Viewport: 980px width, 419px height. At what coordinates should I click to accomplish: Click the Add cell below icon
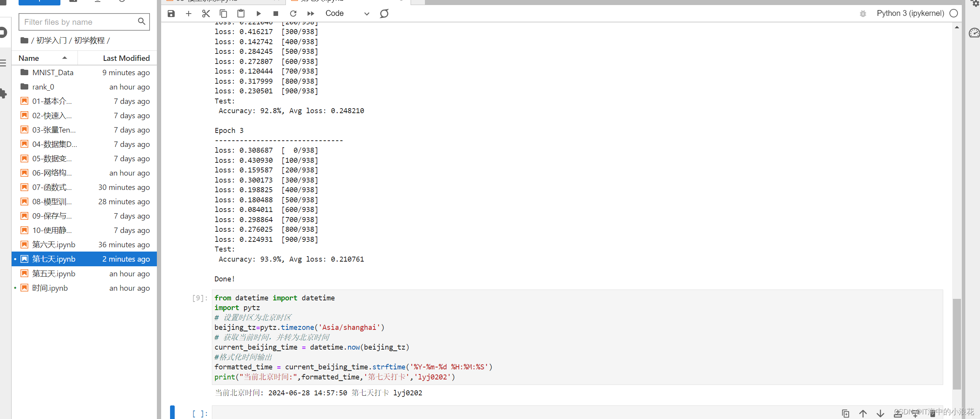tap(189, 13)
